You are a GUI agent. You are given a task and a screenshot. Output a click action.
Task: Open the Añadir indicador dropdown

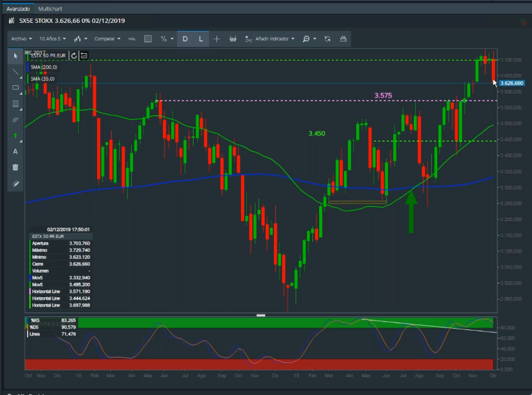[275, 39]
